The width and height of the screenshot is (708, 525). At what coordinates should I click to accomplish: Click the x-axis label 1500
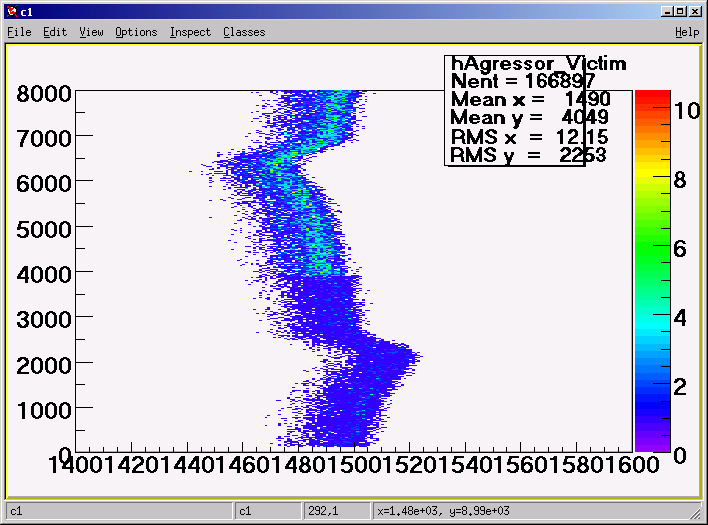(354, 465)
